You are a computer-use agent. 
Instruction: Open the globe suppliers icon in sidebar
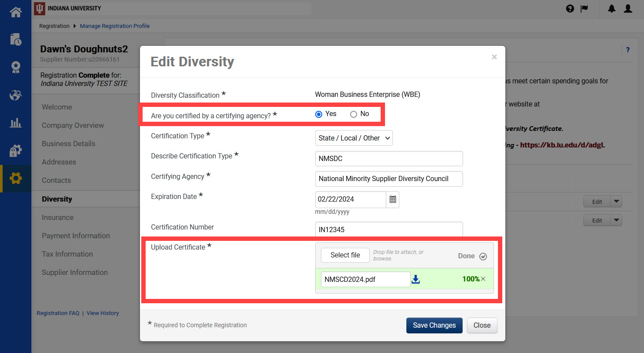click(x=16, y=96)
